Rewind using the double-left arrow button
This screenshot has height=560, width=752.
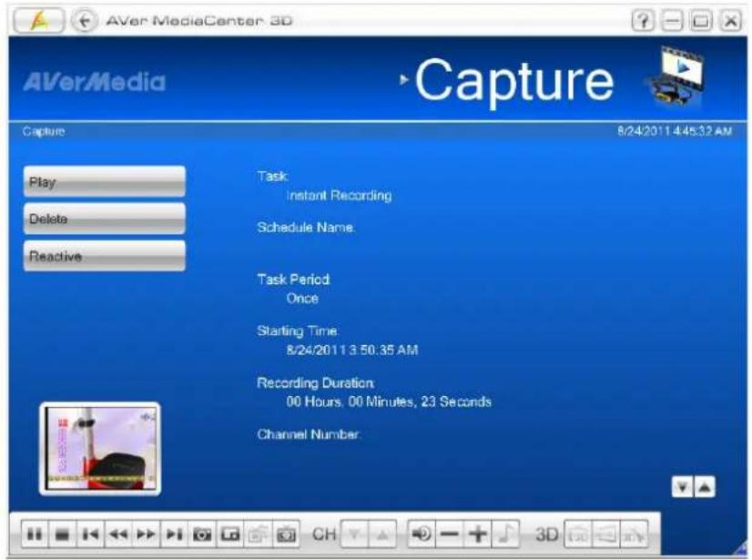coord(118,534)
